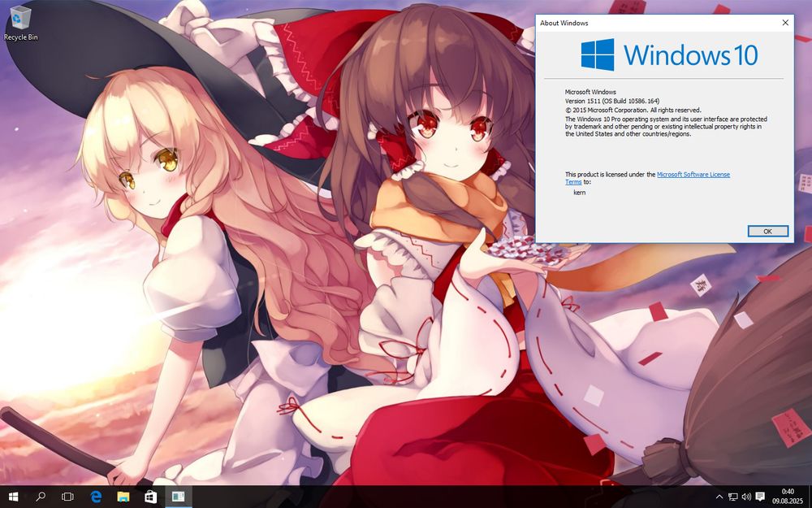Click the "About Windows" title bar text
Image resolution: width=812 pixels, height=508 pixels.
click(x=564, y=23)
